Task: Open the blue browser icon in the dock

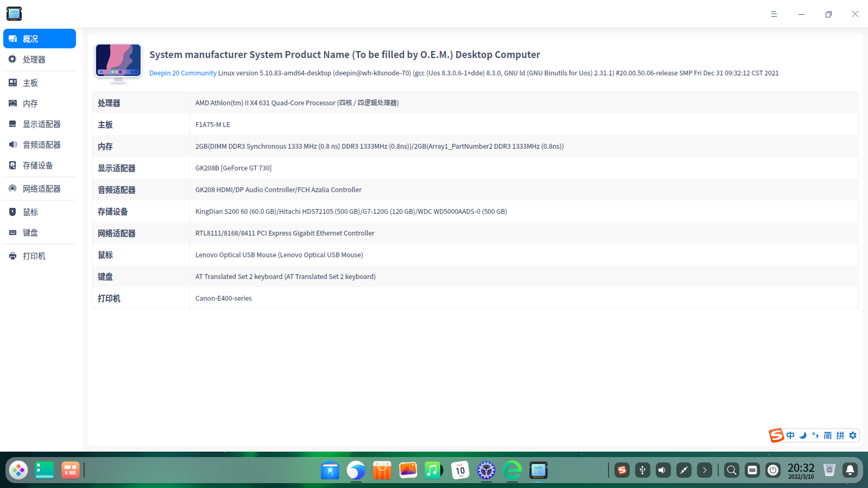Action: 356,470
